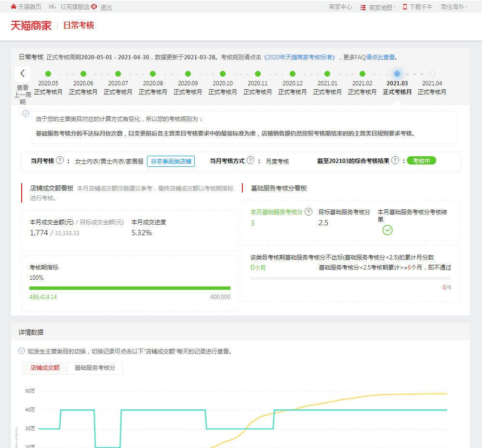Click the 40万 axis label on chart
482x448 pixels.
click(x=30, y=409)
